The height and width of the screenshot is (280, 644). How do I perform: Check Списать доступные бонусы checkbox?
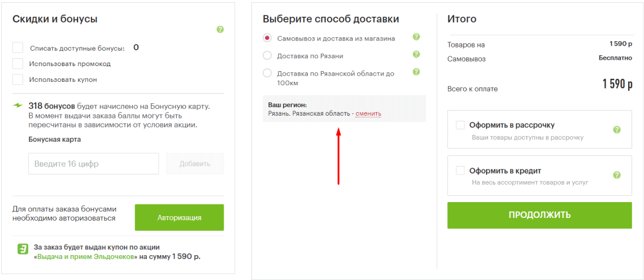pyautogui.click(x=18, y=47)
